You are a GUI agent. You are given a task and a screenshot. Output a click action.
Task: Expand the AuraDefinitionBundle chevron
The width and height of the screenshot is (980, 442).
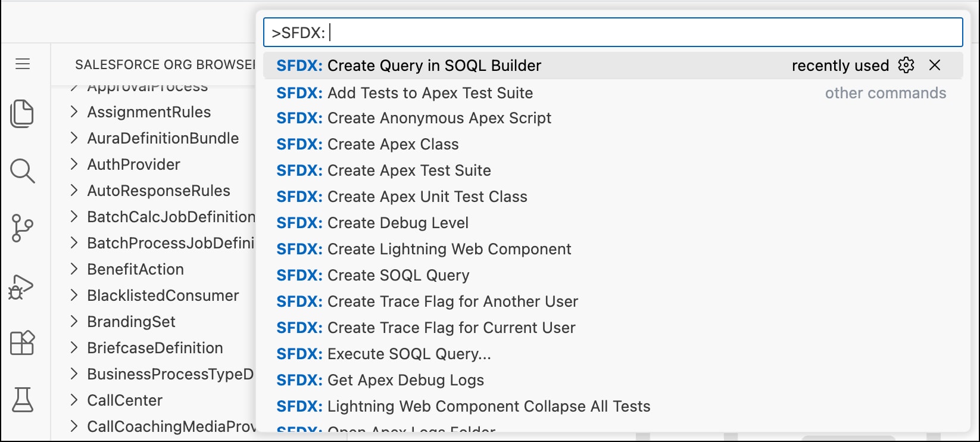[x=74, y=138]
